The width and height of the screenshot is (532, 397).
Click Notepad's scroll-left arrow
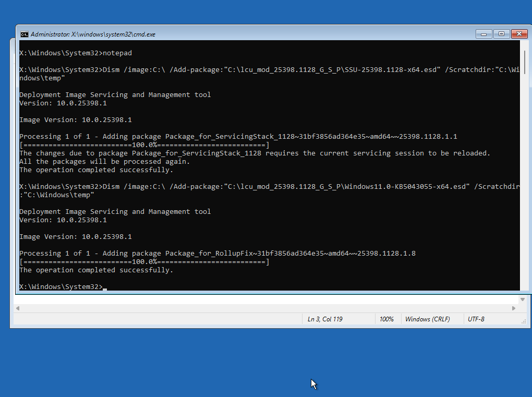[18, 308]
